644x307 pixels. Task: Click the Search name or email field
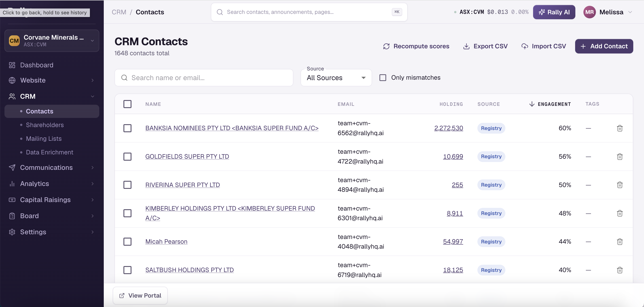point(204,78)
